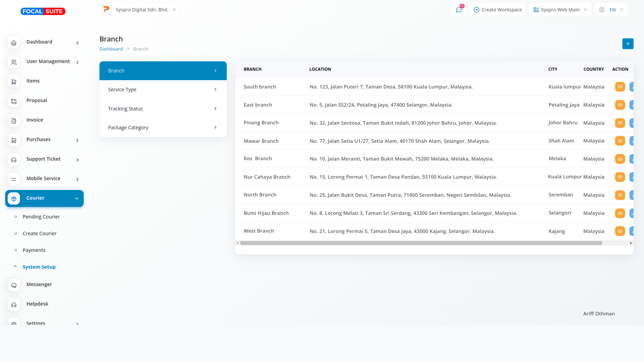The image size is (644, 362).
Task: Follow the Dashboard breadcrumb link
Action: (x=111, y=49)
